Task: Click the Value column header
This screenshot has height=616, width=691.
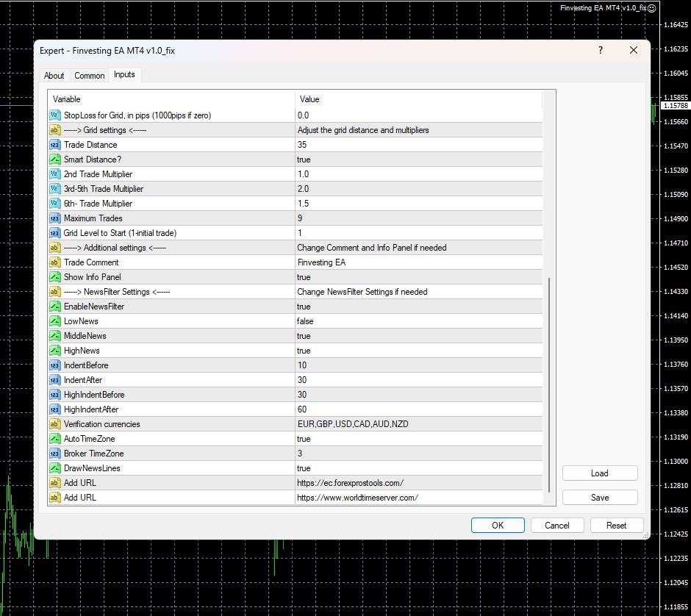Action: [x=419, y=99]
